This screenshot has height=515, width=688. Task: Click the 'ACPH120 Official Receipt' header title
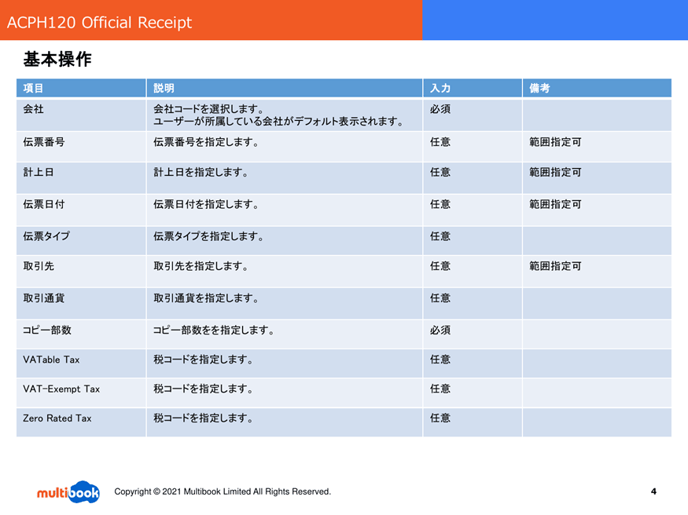[x=100, y=22]
